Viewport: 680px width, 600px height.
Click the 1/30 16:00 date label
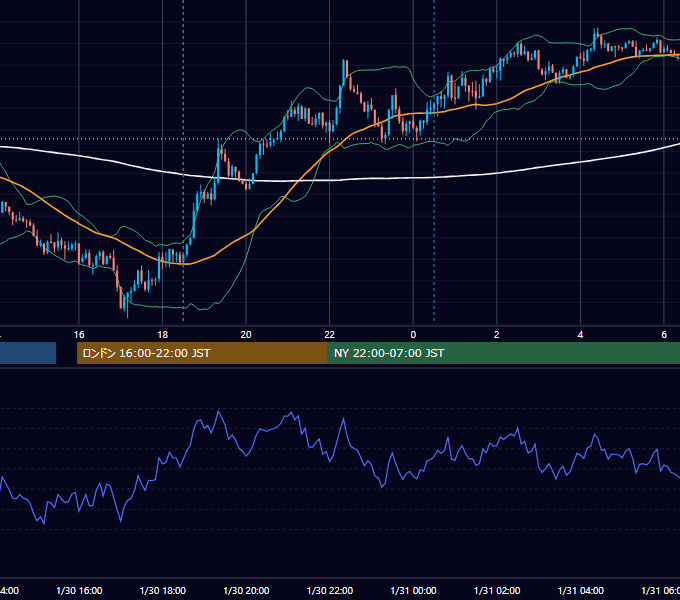79,590
